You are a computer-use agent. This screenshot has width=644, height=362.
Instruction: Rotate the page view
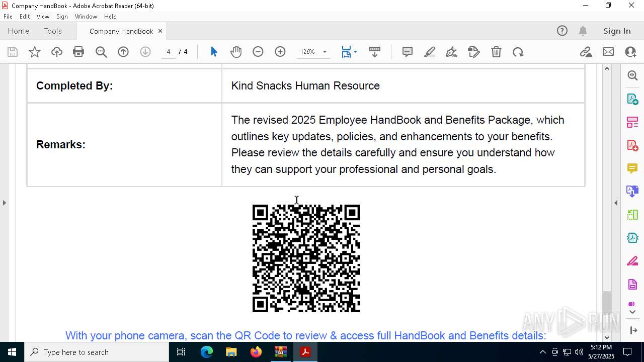pyautogui.click(x=518, y=52)
